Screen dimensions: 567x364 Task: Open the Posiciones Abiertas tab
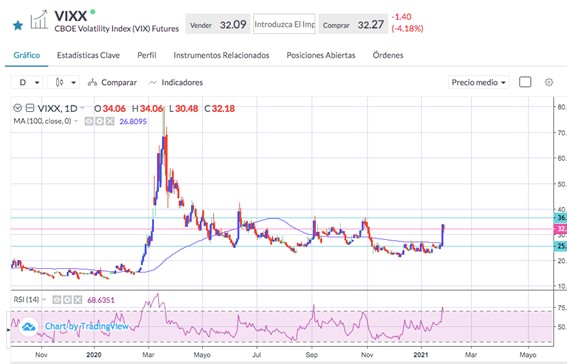pos(321,55)
